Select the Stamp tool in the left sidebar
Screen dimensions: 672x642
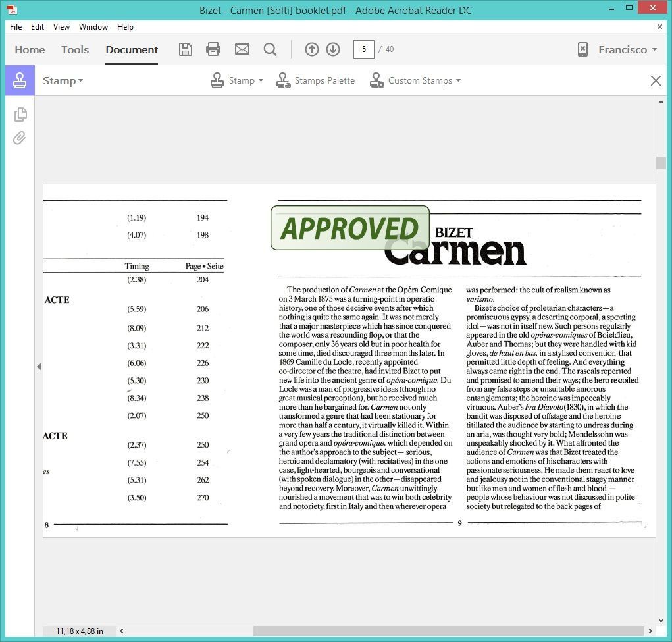click(20, 80)
